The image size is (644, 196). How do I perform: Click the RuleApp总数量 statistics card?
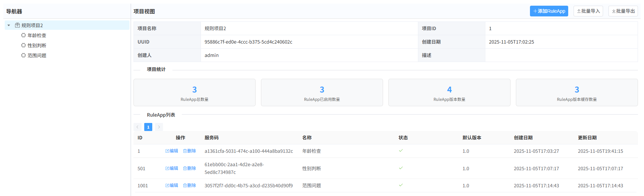coord(195,92)
